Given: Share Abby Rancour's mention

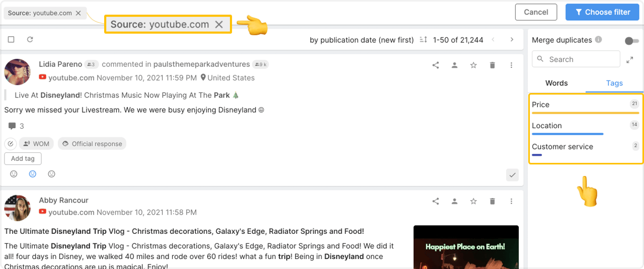Looking at the screenshot, I should [436, 201].
